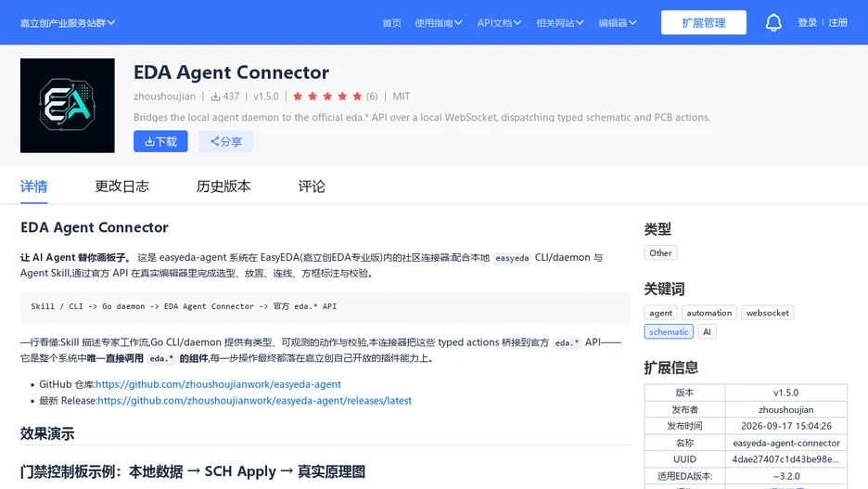
Task: Select the AI keyword tag
Action: point(707,332)
